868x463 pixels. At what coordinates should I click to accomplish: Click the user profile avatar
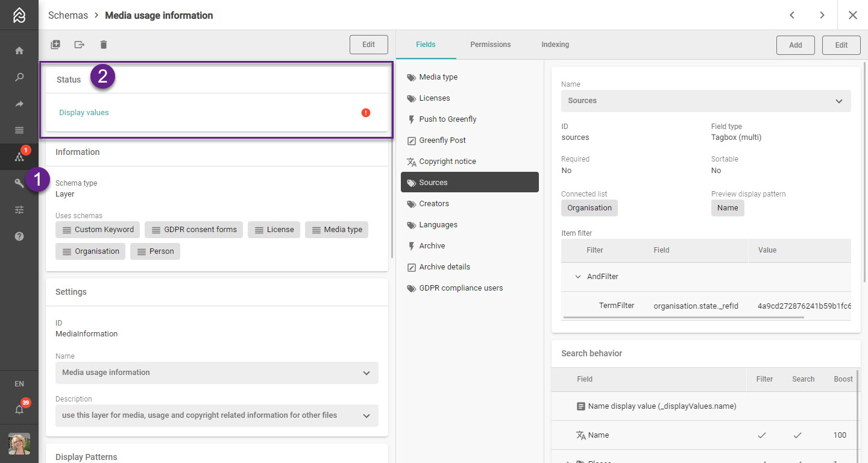(19, 444)
